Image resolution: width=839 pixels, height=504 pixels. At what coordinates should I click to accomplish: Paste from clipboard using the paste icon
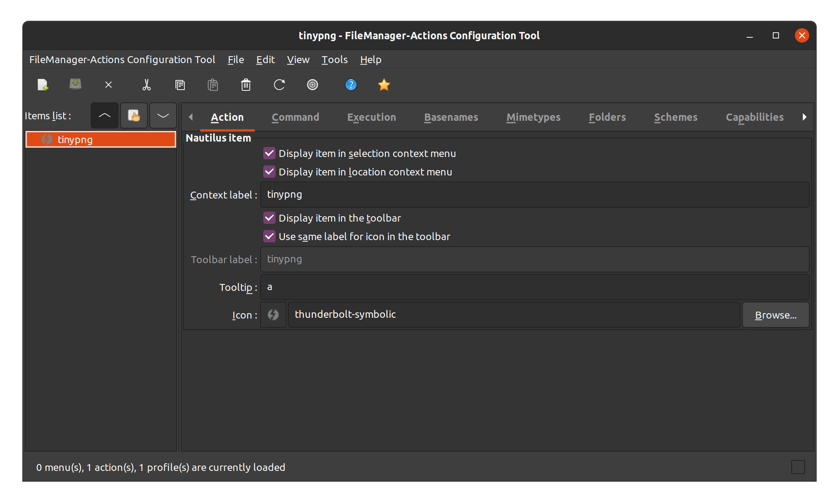213,85
